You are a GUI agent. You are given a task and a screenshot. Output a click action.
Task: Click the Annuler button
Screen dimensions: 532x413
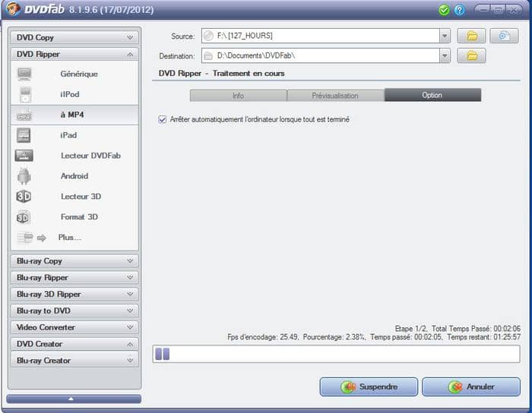point(471,387)
